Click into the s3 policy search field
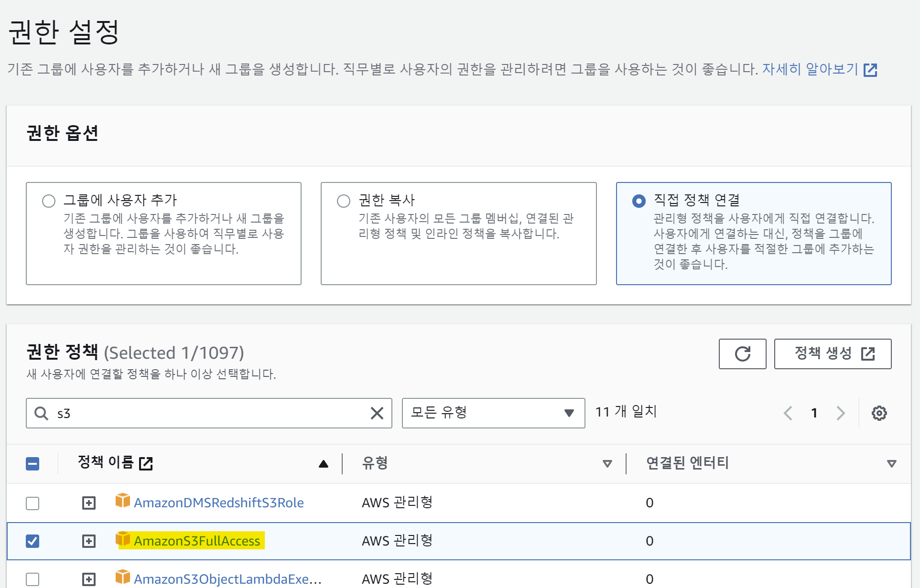Image resolution: width=920 pixels, height=588 pixels. pos(209,413)
